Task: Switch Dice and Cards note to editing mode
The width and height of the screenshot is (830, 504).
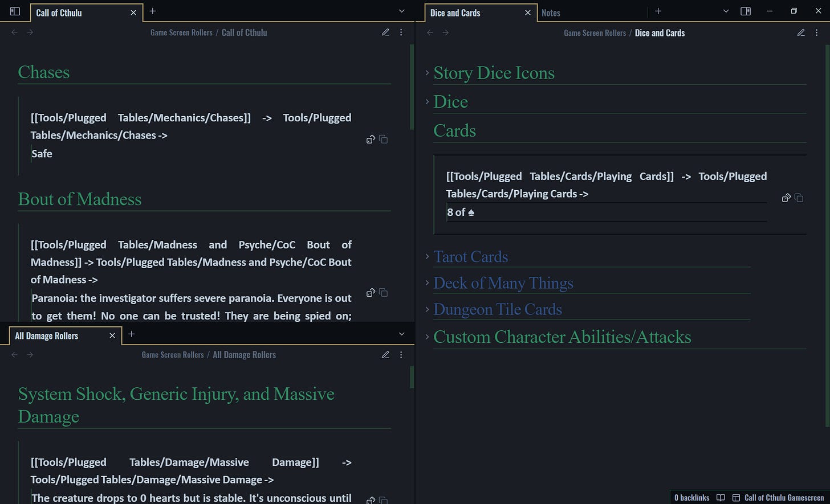Action: (801, 32)
